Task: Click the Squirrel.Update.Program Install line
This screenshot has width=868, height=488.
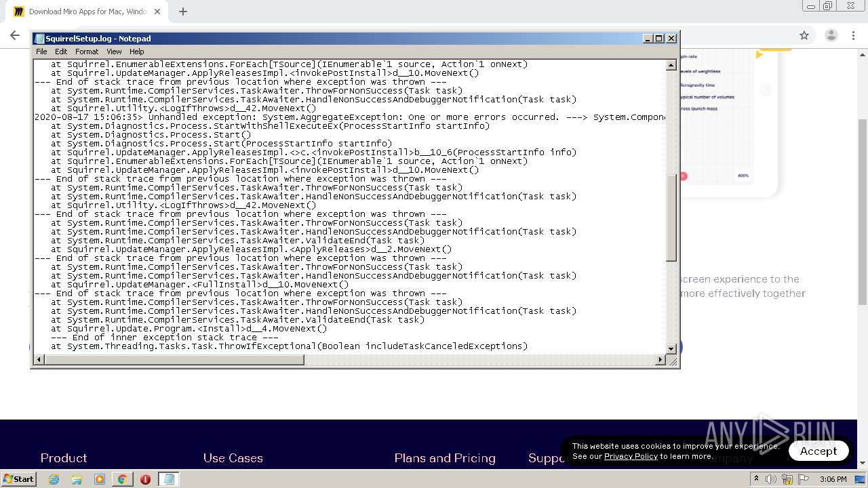Action: pyautogui.click(x=189, y=329)
